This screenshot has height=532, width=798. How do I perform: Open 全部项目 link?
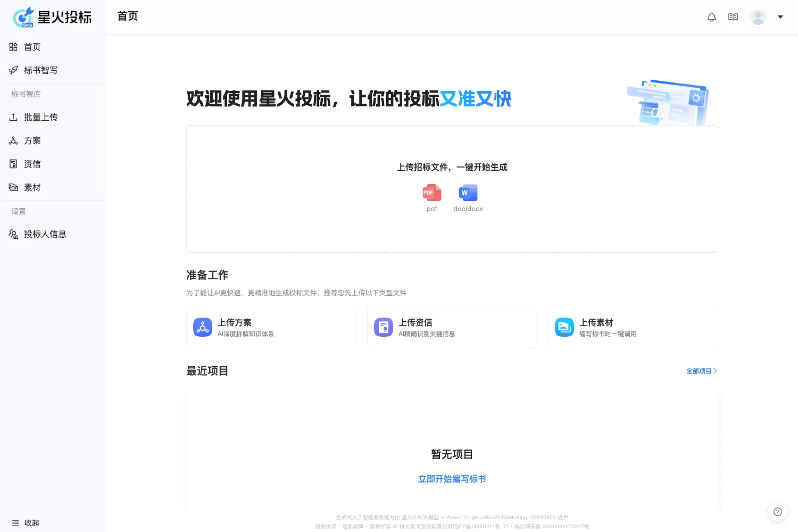(x=702, y=371)
